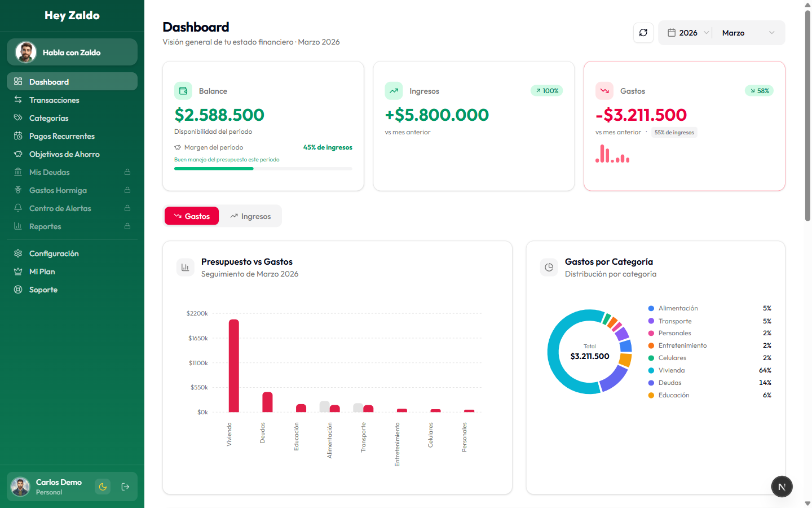This screenshot has height=508, width=812.
Task: Click the logout icon near Carlos Demo
Action: point(124,486)
